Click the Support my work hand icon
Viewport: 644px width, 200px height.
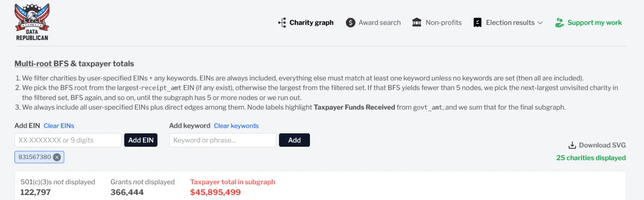pyautogui.click(x=559, y=23)
